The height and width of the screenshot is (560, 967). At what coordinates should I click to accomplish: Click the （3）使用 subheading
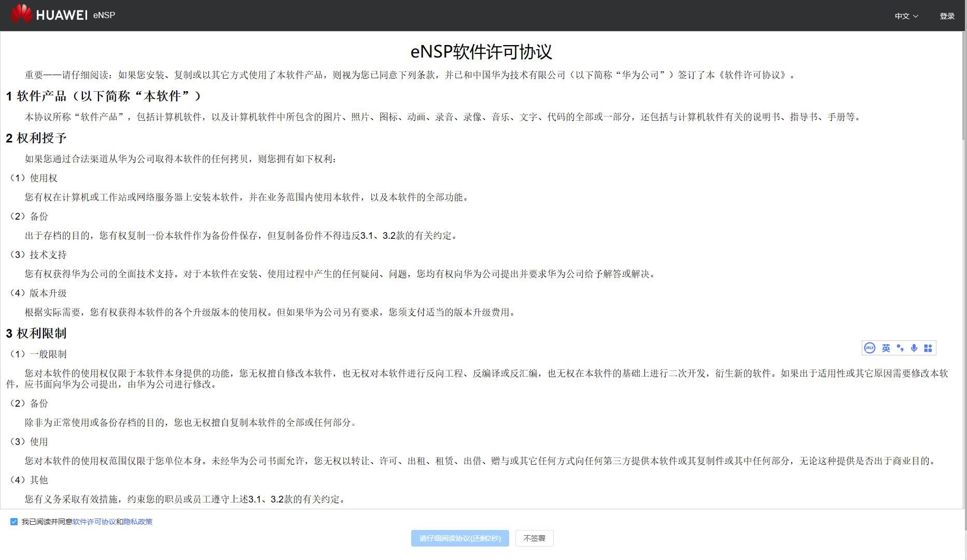pyautogui.click(x=29, y=442)
